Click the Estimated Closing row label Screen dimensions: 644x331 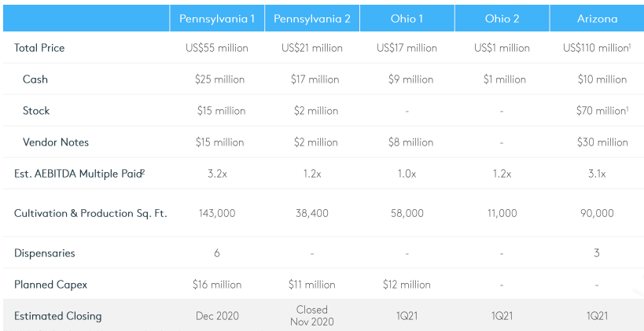point(57,316)
